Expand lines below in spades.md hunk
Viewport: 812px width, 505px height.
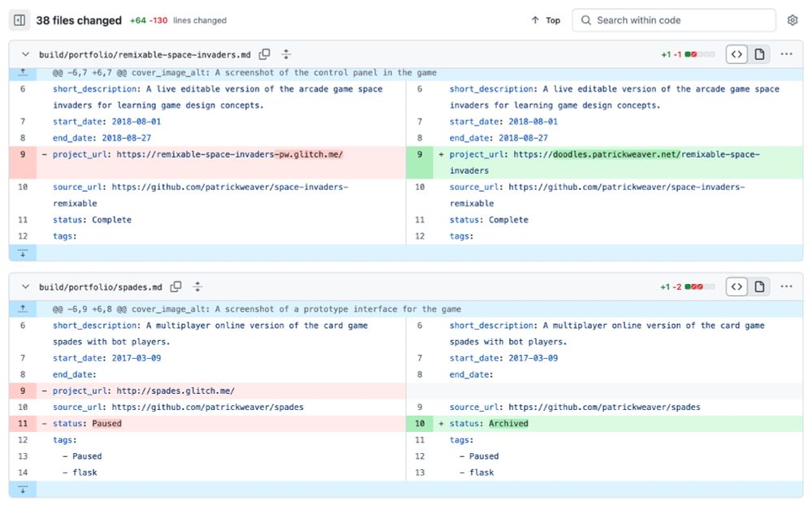point(23,489)
